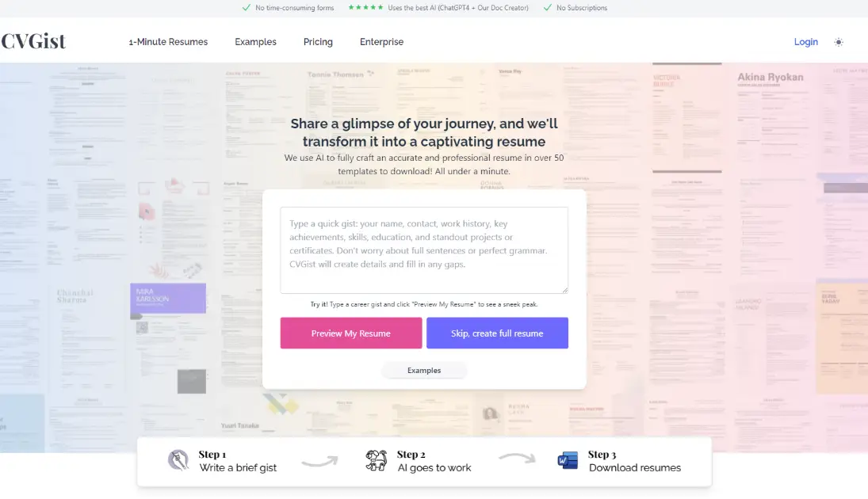Screen dimensions: 868x499
Task: Open the 1-Minute Resumes menu item
Action: [x=168, y=42]
